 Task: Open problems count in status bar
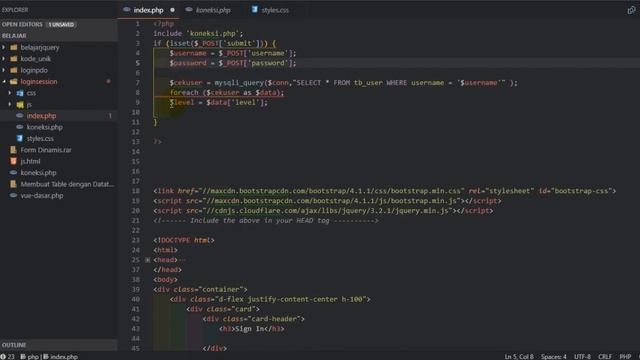pos(7,356)
